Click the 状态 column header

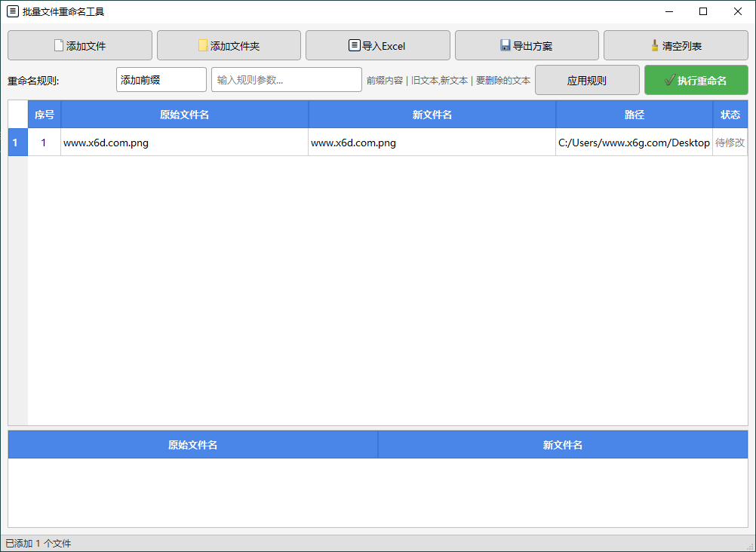[x=730, y=115]
